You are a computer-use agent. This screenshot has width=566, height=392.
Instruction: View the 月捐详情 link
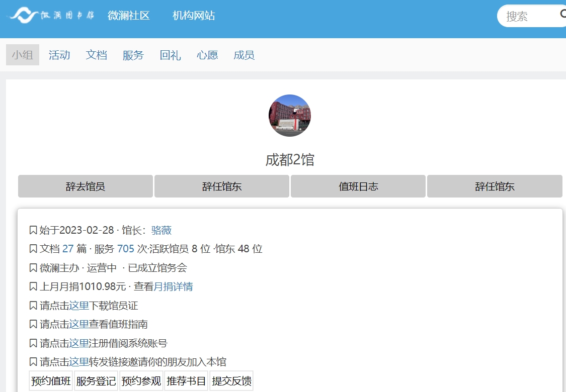(173, 286)
